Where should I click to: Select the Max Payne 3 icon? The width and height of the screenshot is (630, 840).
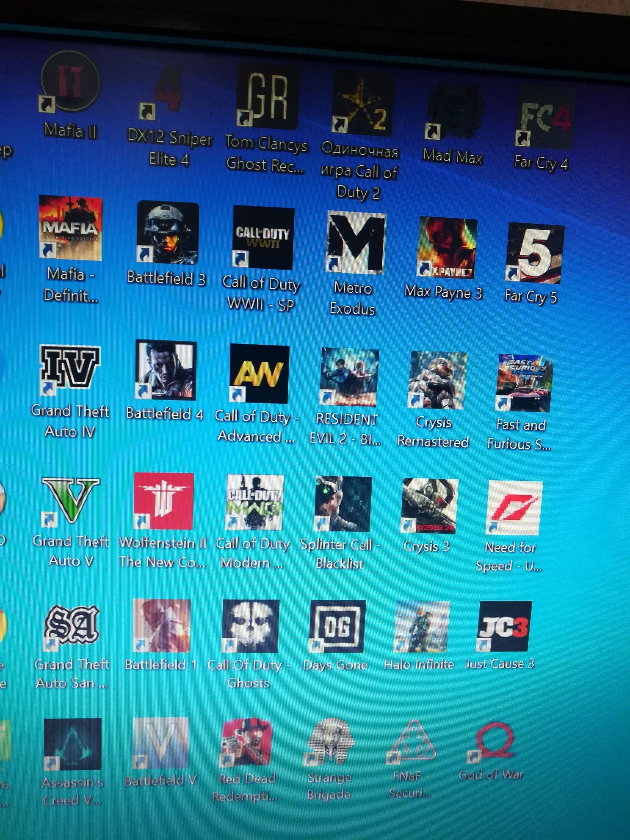pos(447,248)
